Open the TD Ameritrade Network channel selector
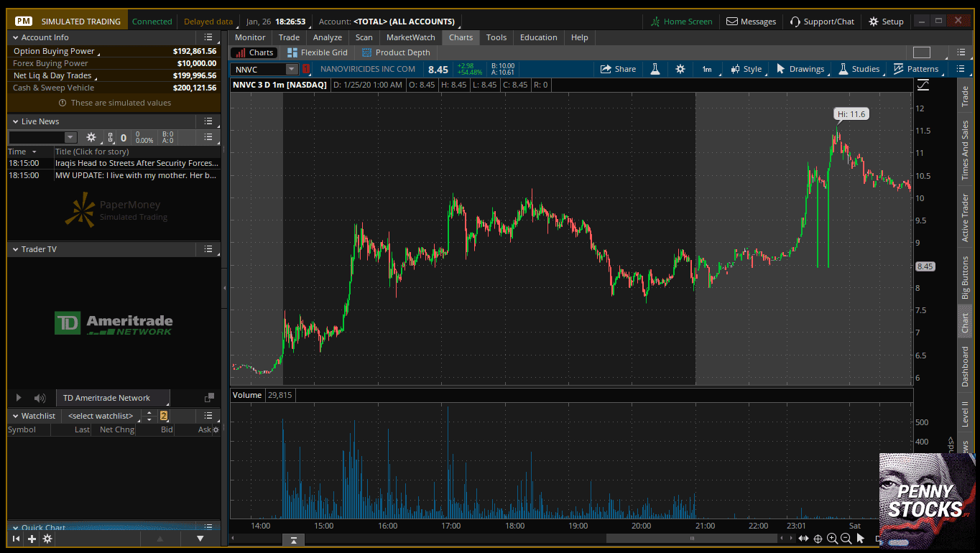Screen dimensions: 980x553 [x=112, y=398]
